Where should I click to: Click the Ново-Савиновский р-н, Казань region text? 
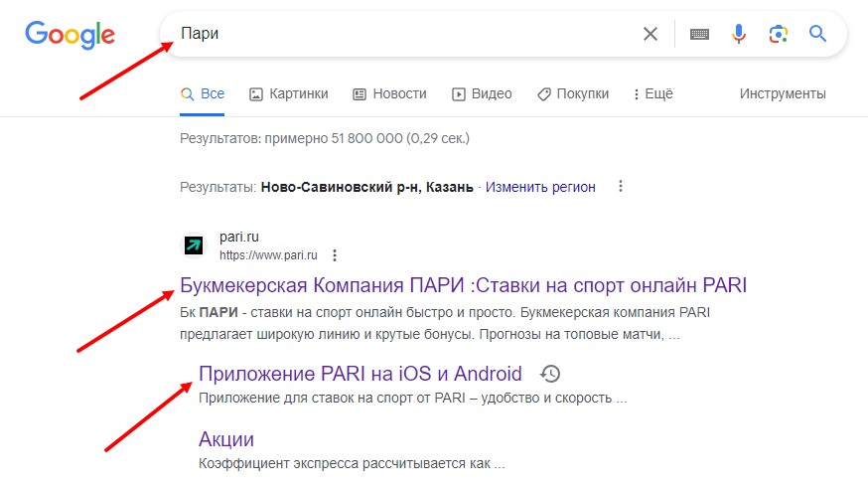pos(367,187)
